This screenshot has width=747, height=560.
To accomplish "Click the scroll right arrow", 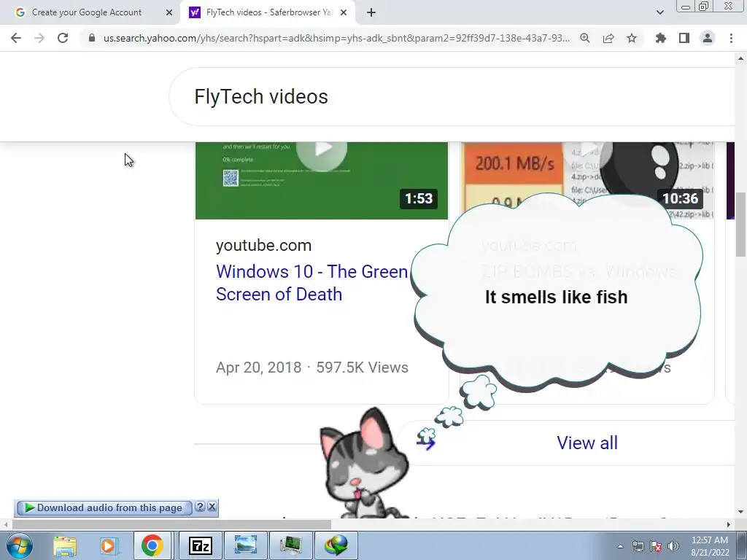I will pos(729,524).
